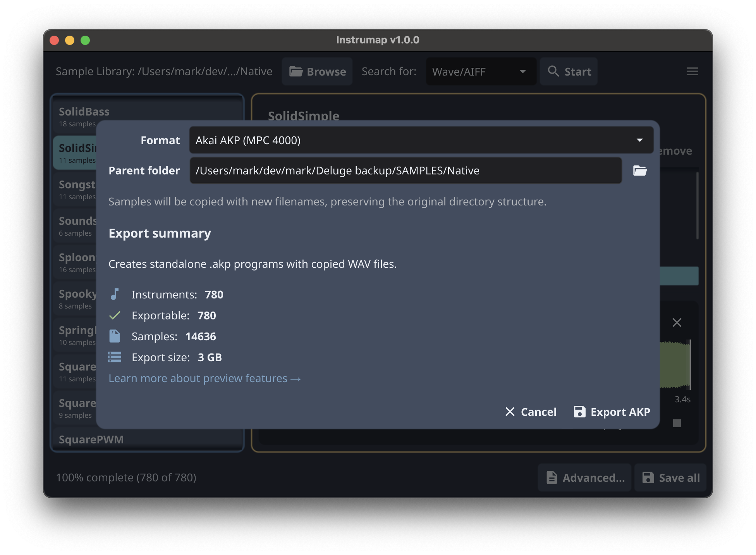Click the Export summary heading

coord(160,233)
